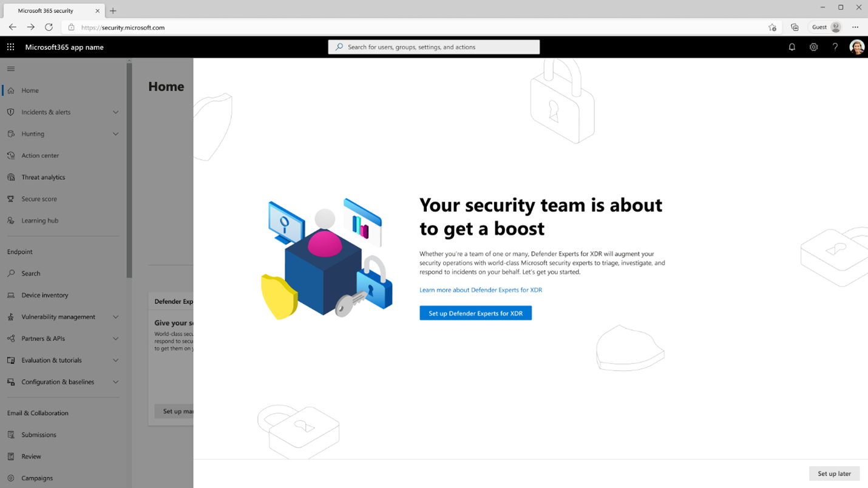Go back with browser back arrow
This screenshot has height=488, width=868.
point(12,27)
